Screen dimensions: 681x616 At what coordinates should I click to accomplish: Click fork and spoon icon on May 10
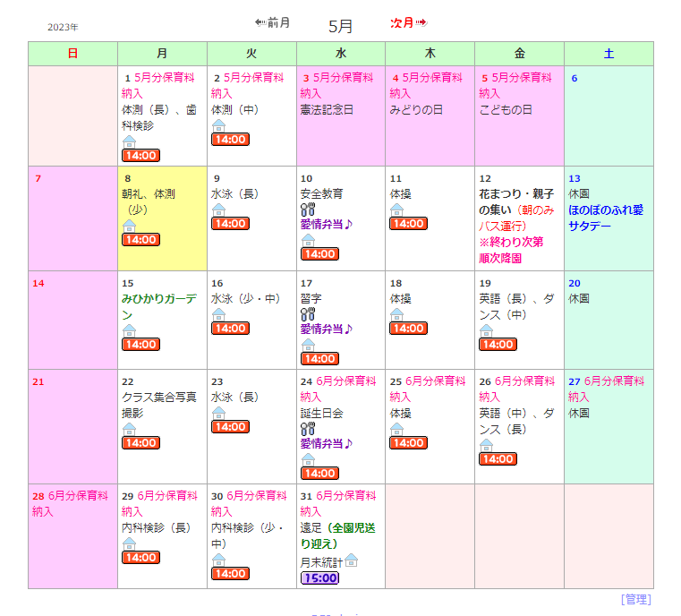click(308, 210)
